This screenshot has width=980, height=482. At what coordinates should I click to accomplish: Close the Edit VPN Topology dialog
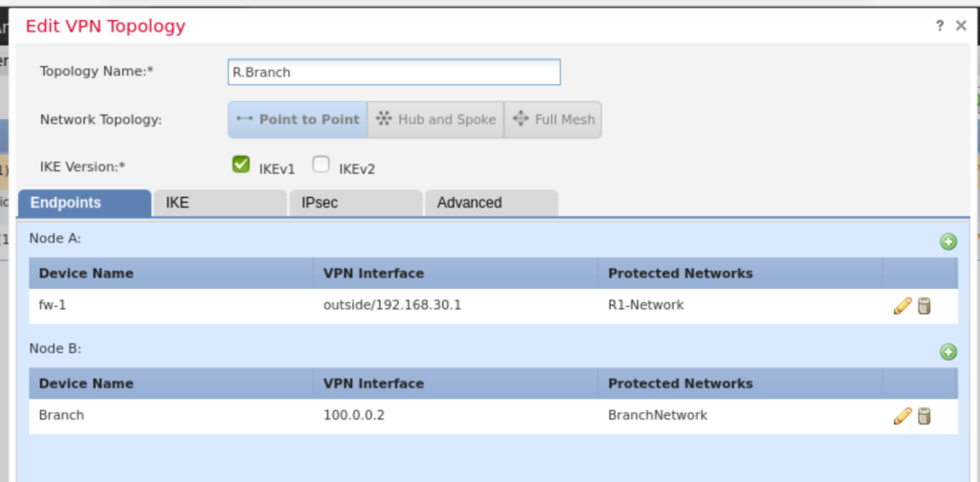coord(961,26)
